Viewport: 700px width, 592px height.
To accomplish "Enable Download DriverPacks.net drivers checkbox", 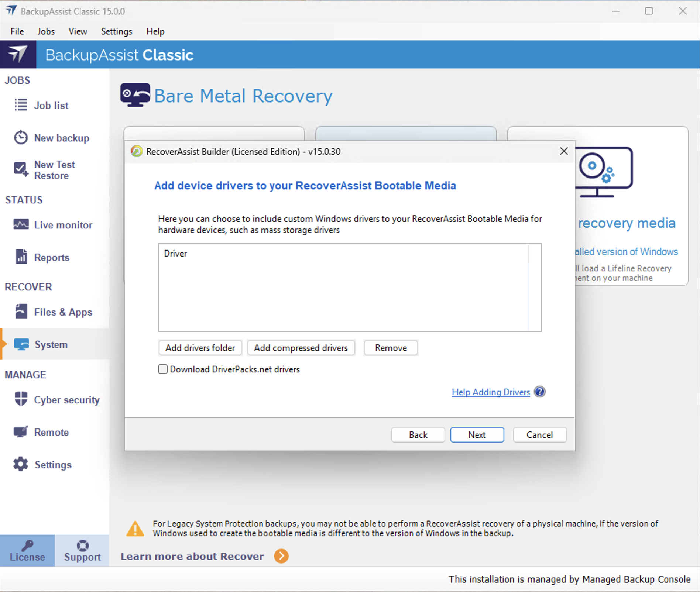I will pyautogui.click(x=163, y=369).
